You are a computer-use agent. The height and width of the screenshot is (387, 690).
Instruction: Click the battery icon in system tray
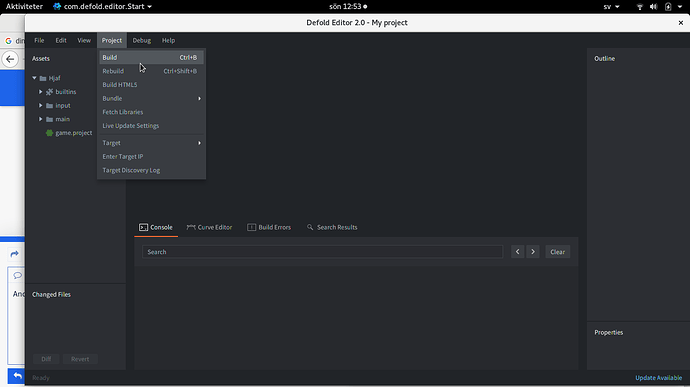(x=668, y=7)
